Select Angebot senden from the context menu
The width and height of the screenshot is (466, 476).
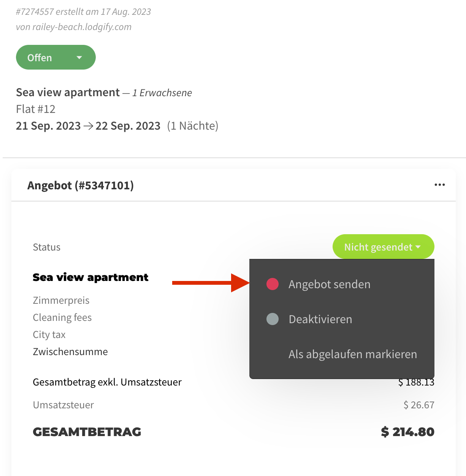coord(329,284)
